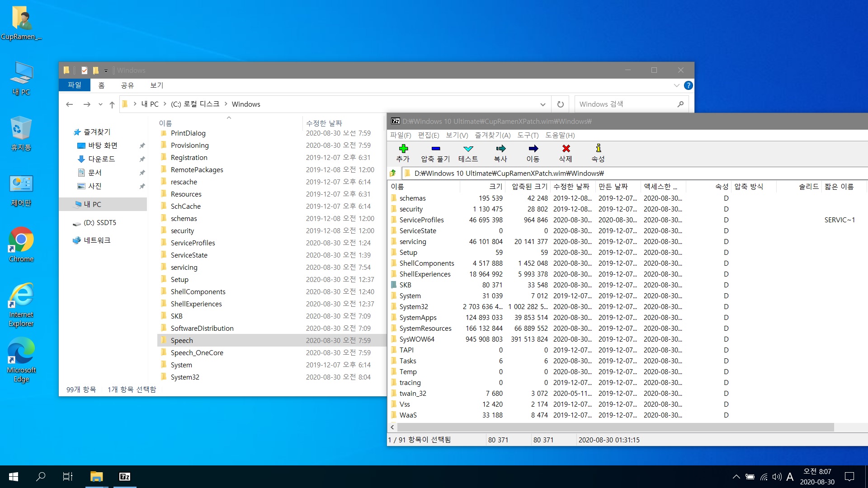Select the Recycle Bin (휴지통) desktop icon
The width and height of the screenshot is (868, 488).
(x=21, y=134)
